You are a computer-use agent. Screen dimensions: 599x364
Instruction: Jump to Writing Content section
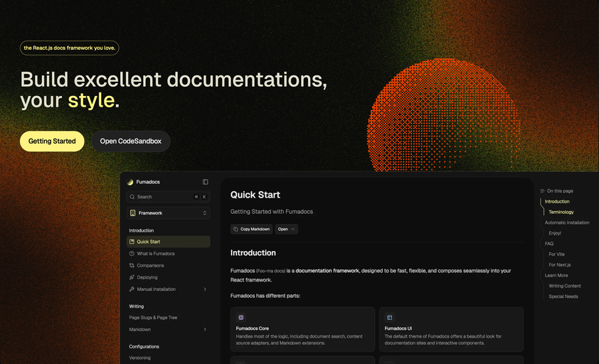tap(565, 286)
